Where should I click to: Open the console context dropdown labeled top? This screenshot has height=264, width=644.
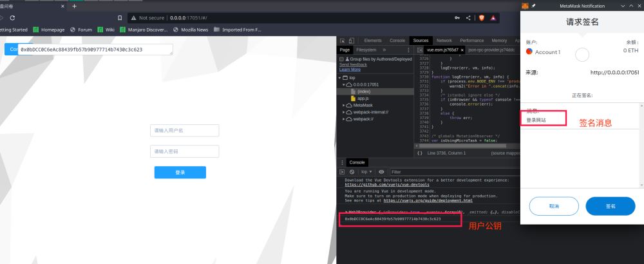367,172
